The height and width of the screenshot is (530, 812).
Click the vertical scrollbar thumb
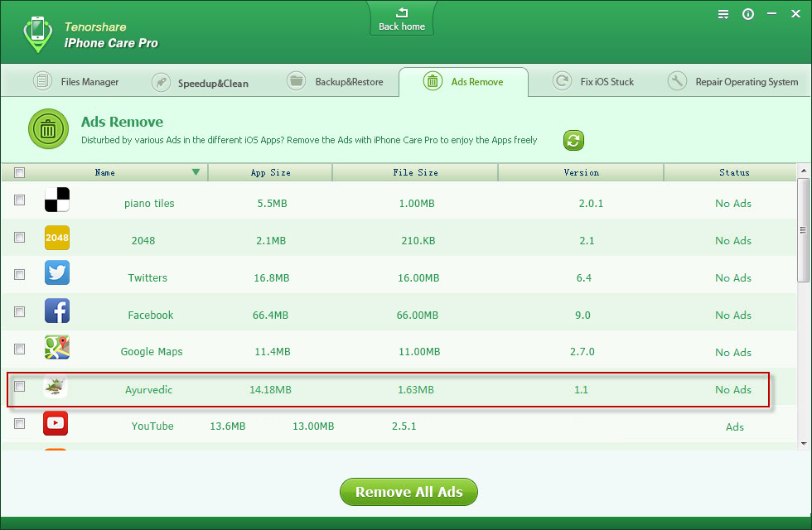[803, 228]
